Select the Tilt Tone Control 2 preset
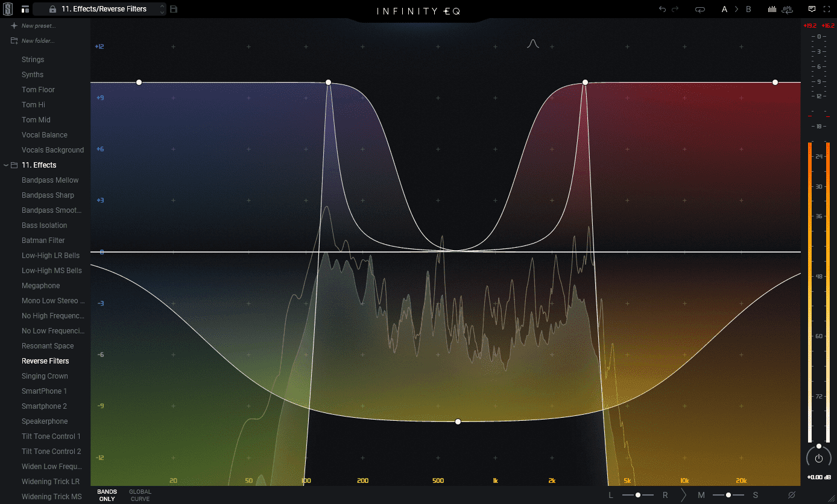 tap(51, 452)
